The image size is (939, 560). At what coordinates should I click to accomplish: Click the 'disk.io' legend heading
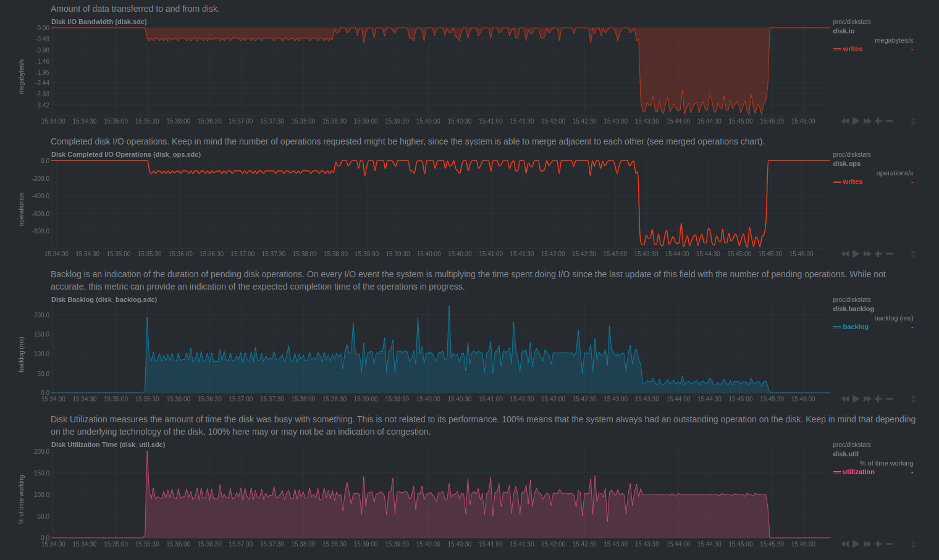pyautogui.click(x=844, y=31)
